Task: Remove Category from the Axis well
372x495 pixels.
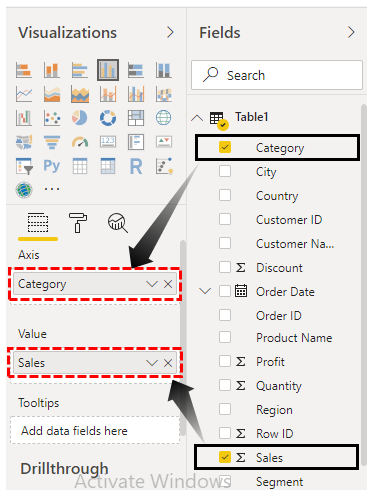Action: pos(168,284)
